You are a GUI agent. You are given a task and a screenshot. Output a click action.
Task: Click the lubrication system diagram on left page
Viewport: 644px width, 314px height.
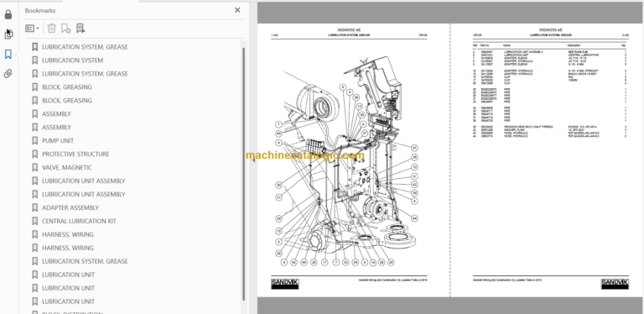(x=347, y=161)
